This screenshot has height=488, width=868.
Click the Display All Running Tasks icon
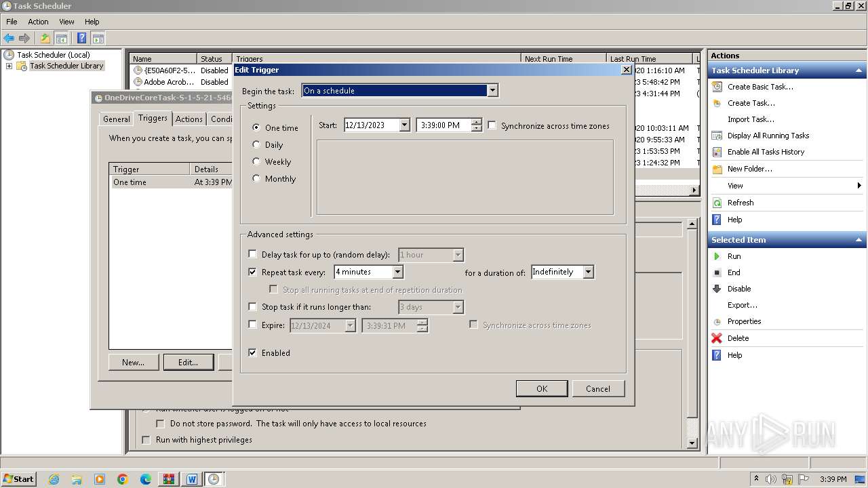click(x=717, y=136)
